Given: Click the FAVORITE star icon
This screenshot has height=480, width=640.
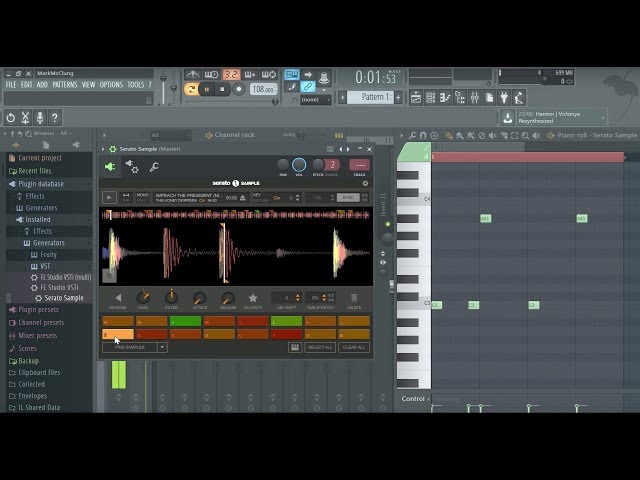Looking at the screenshot, I should pos(253,298).
